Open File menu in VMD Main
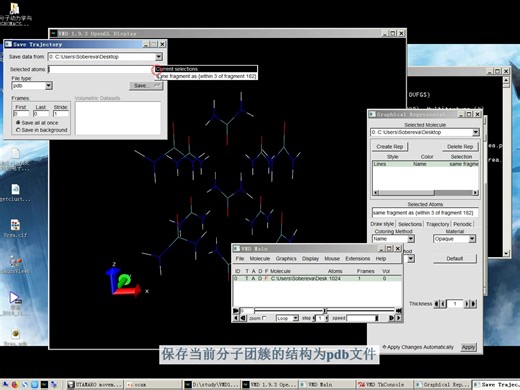The width and height of the screenshot is (520, 390). [x=240, y=258]
